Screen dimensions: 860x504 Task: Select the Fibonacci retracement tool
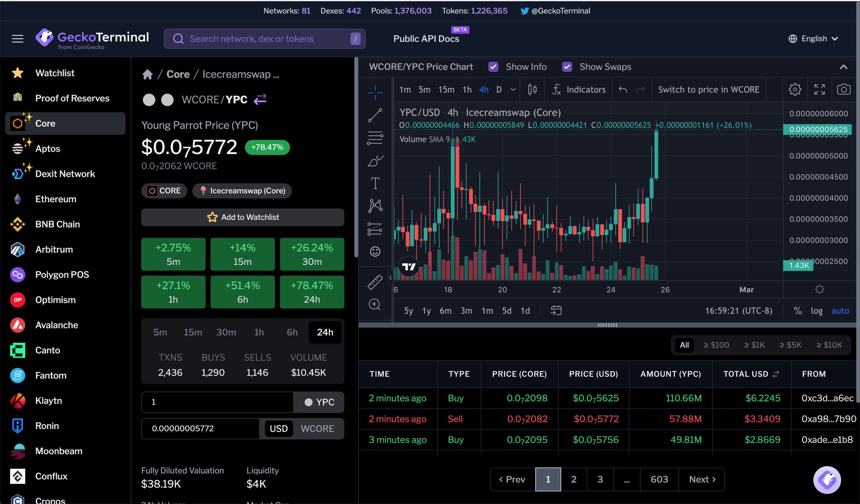pos(375,138)
